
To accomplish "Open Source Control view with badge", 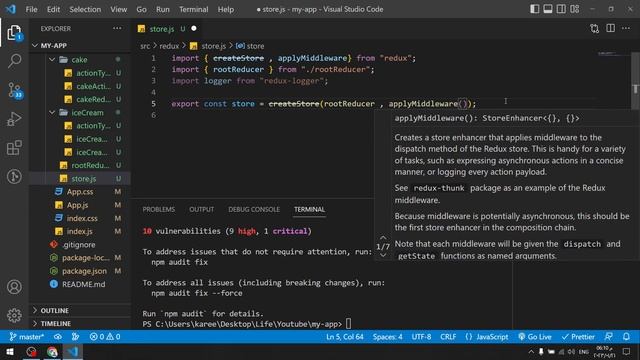I will tap(15, 90).
